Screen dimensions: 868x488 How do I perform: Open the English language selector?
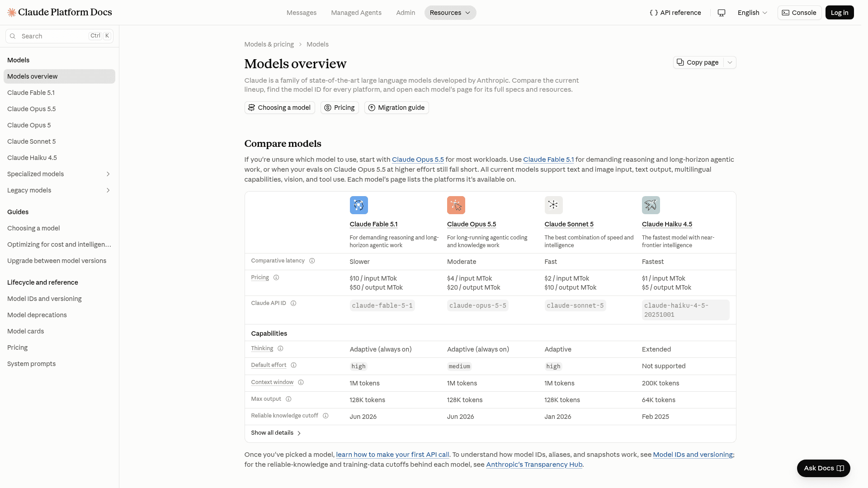click(x=752, y=13)
